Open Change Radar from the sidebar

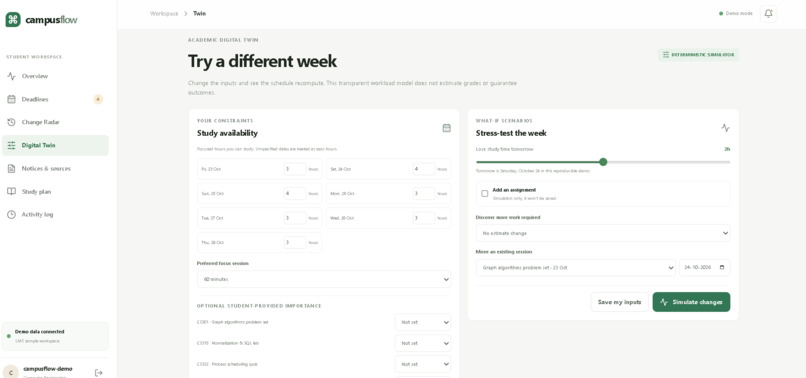[55, 122]
